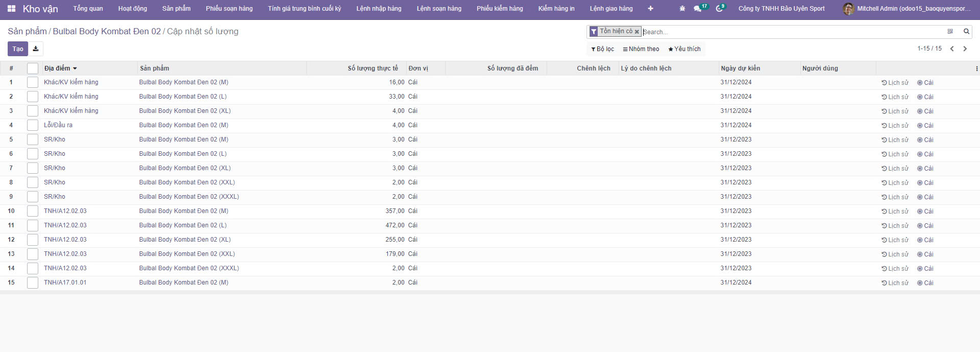Open the debug bug icon in top bar
Viewport: 980px width, 352px height.
click(x=682, y=9)
